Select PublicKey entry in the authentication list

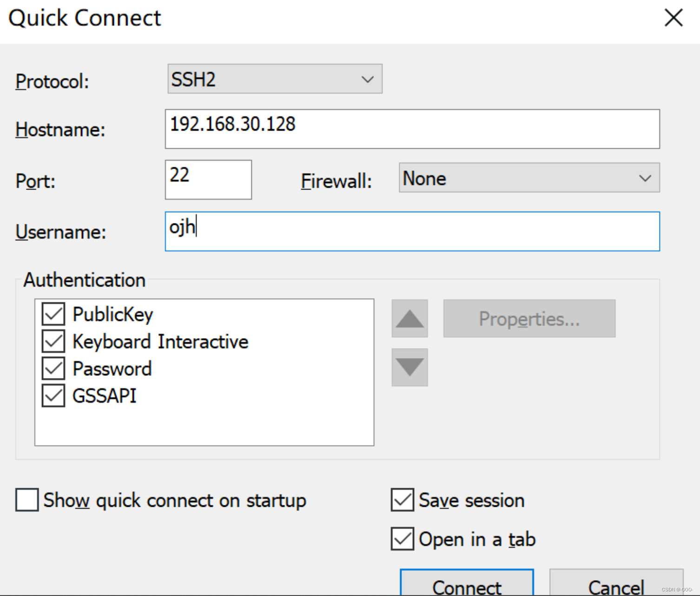[x=112, y=314]
